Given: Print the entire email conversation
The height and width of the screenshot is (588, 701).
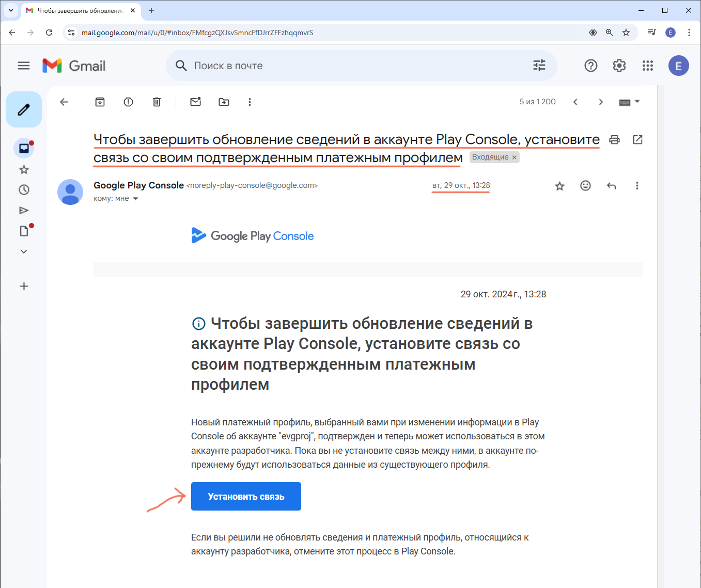Looking at the screenshot, I should (x=614, y=139).
